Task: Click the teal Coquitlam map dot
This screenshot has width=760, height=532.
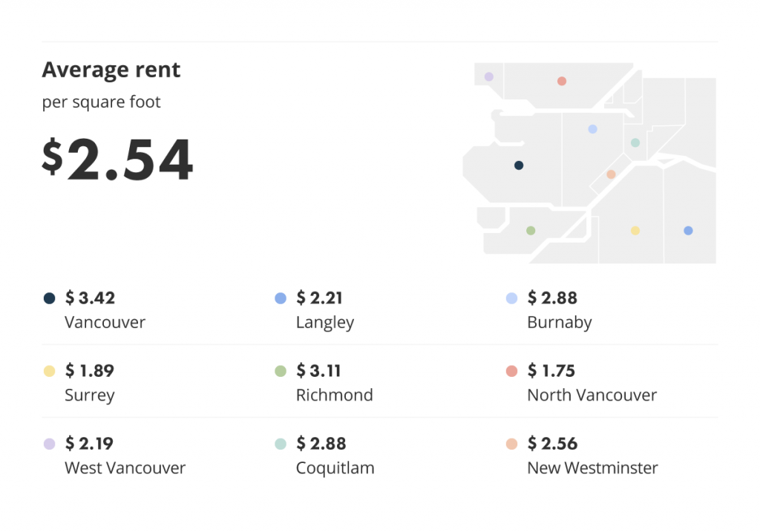Action: tap(635, 142)
